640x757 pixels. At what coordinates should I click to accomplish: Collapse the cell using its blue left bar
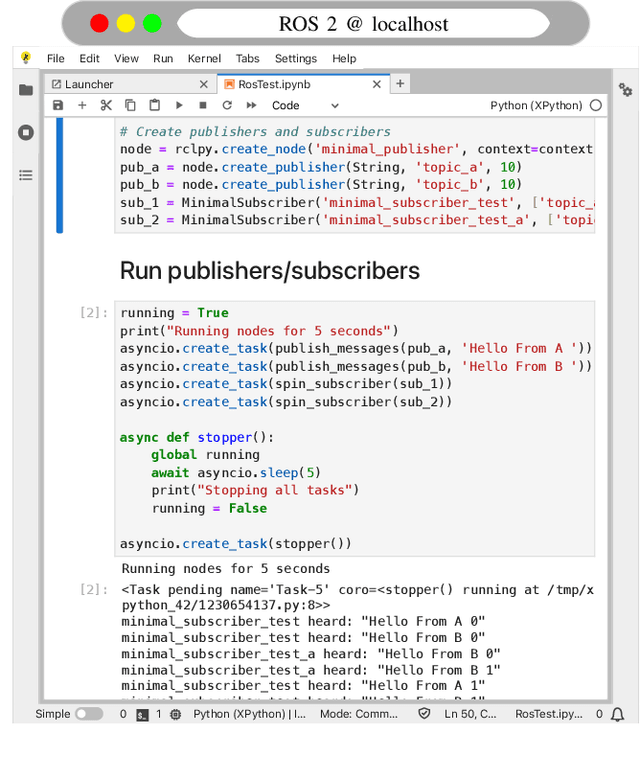[x=60, y=175]
